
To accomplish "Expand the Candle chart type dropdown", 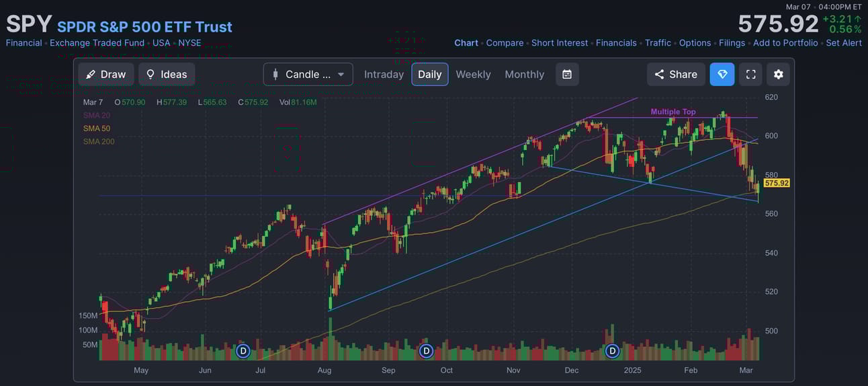I will [x=308, y=74].
